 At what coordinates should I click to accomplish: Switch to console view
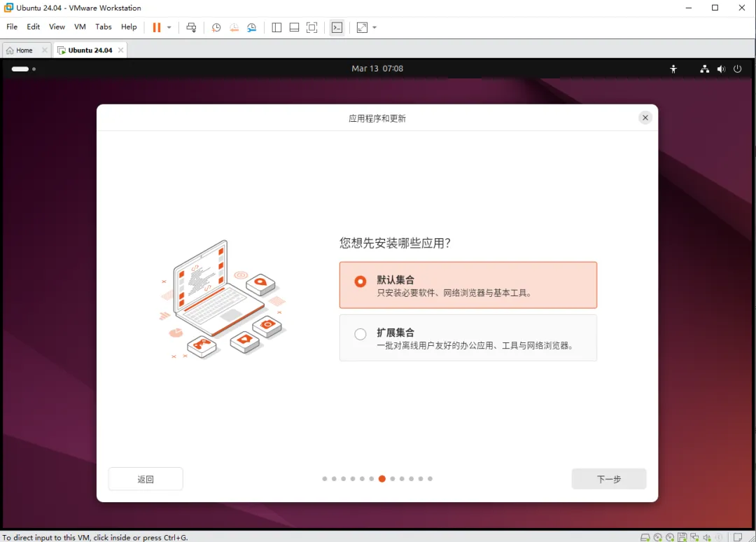[x=337, y=27]
